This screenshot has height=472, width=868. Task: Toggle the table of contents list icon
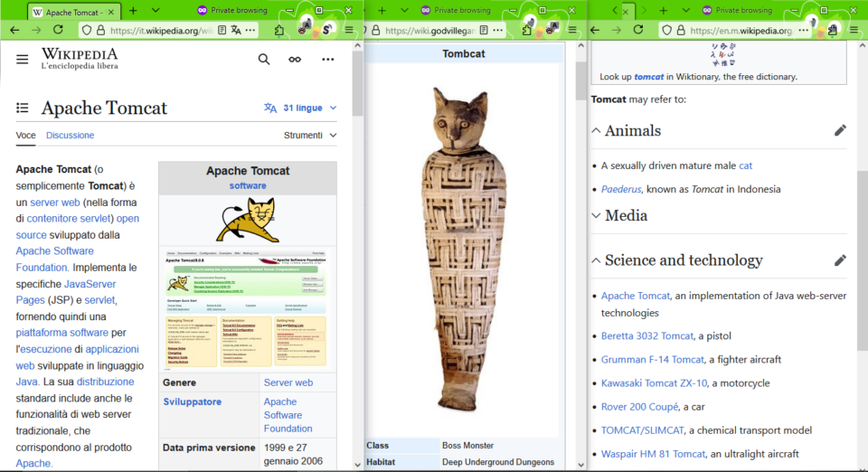22,108
